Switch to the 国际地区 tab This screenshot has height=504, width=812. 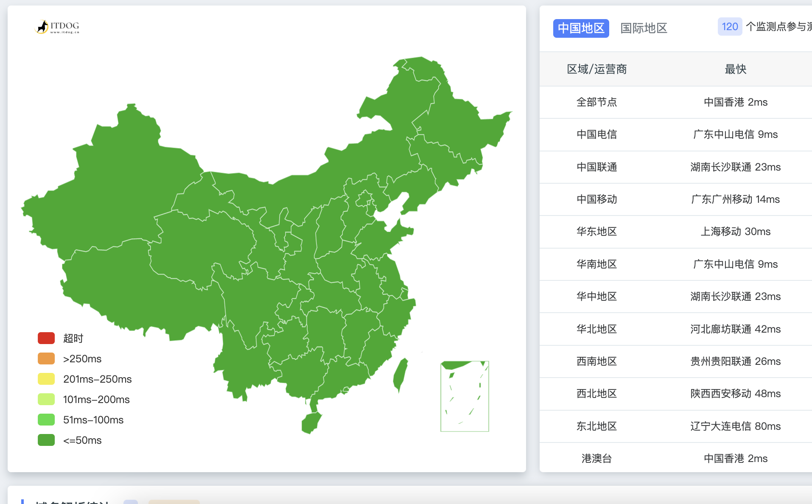(x=644, y=28)
